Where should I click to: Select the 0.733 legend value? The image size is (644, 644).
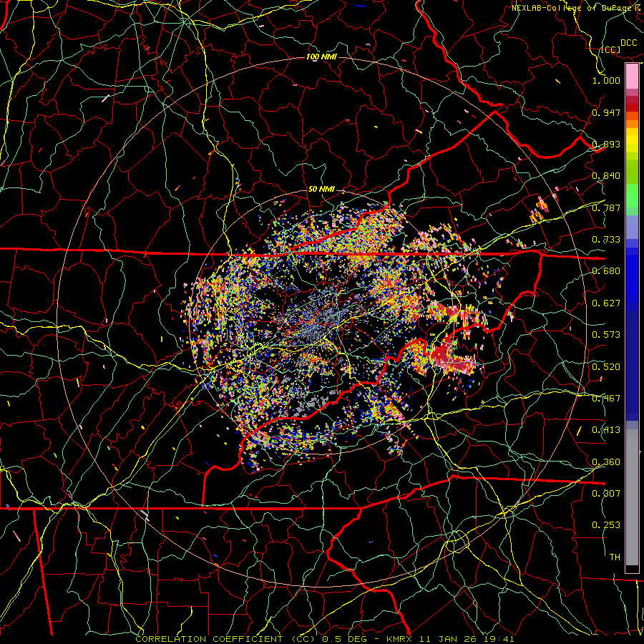[x=606, y=240]
